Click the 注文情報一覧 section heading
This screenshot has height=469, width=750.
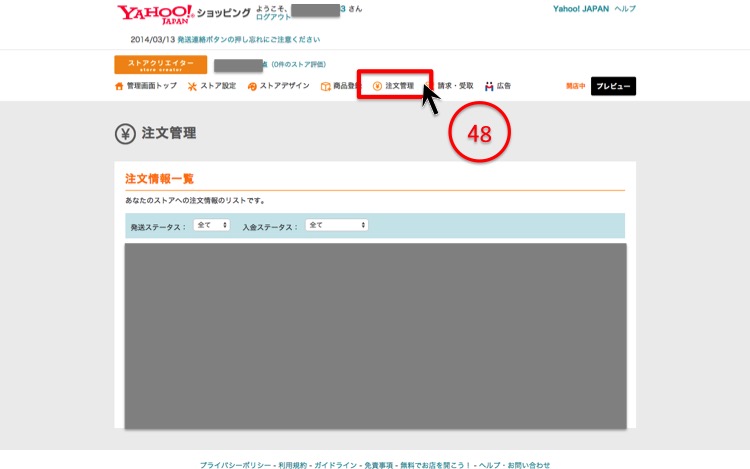click(x=159, y=179)
